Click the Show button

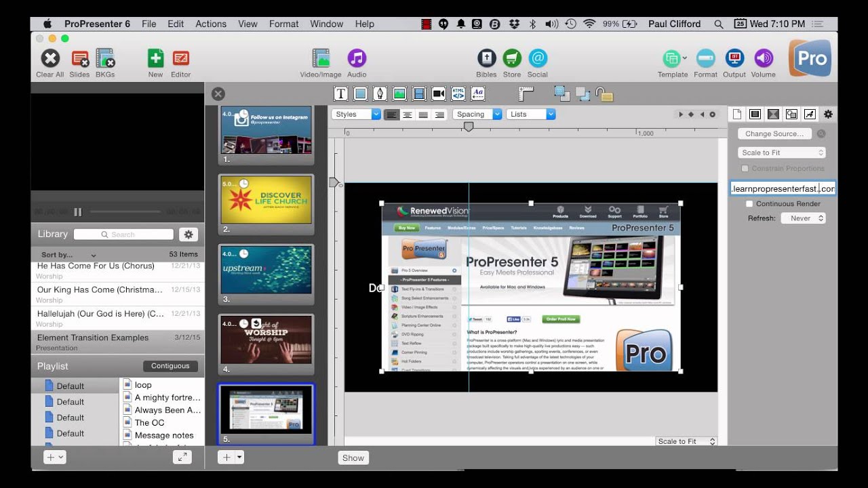click(x=353, y=457)
